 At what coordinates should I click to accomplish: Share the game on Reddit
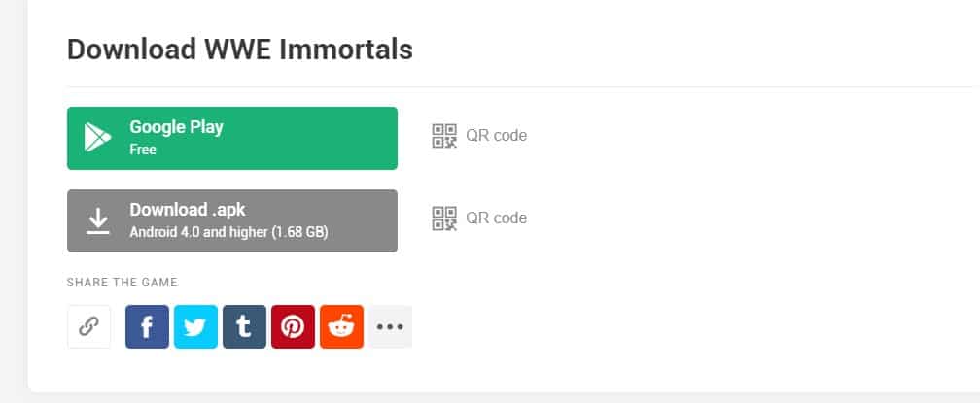pyautogui.click(x=341, y=326)
